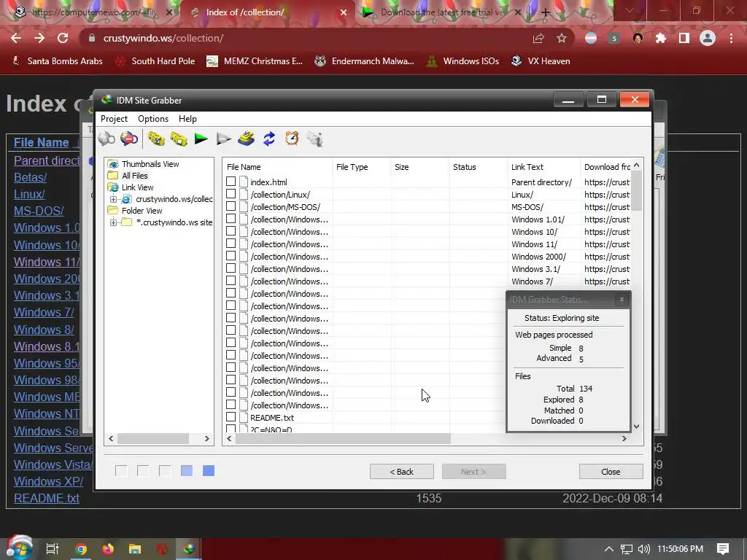747x560 pixels.
Task: Bookmark the page with the star icon
Action: pyautogui.click(x=562, y=38)
